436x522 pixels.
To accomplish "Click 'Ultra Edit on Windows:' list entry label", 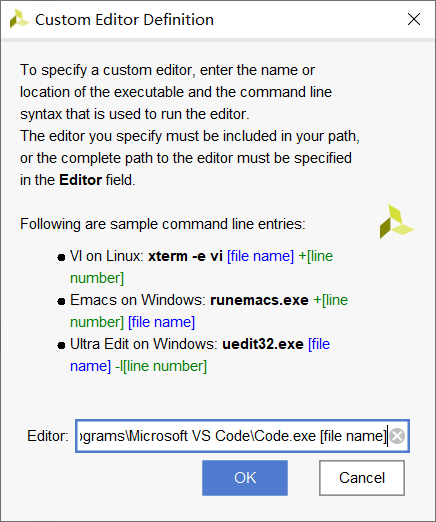I will [144, 344].
